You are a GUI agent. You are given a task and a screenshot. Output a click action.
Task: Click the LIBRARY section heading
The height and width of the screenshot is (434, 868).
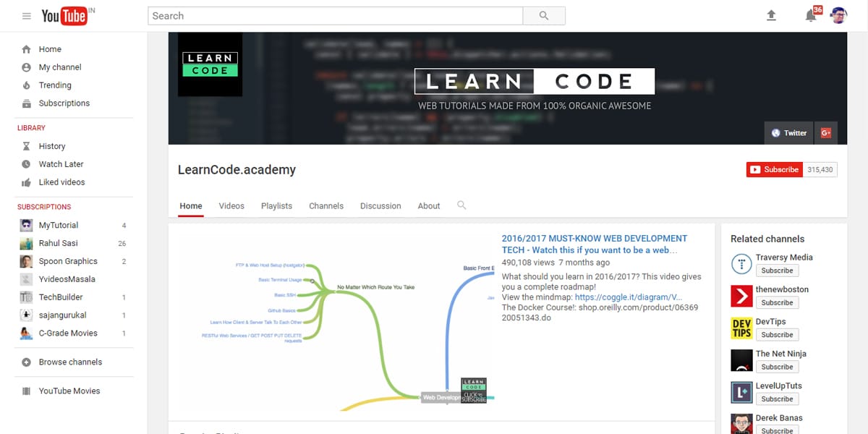pos(31,128)
